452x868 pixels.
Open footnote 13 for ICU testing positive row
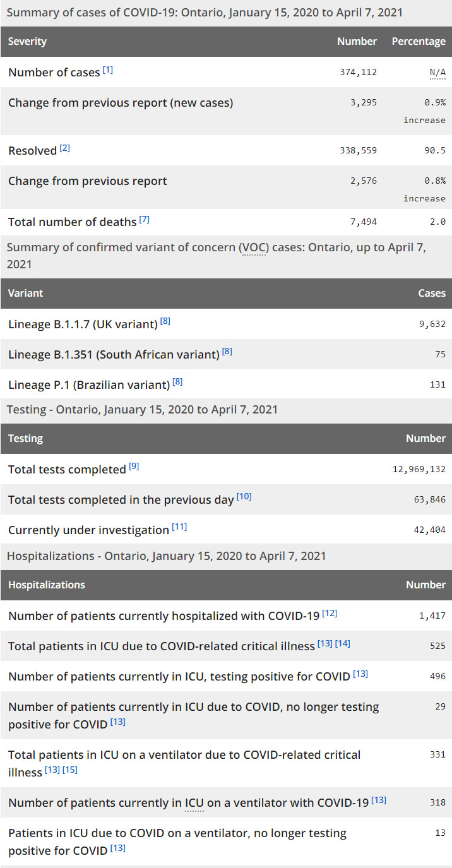pos(360,674)
